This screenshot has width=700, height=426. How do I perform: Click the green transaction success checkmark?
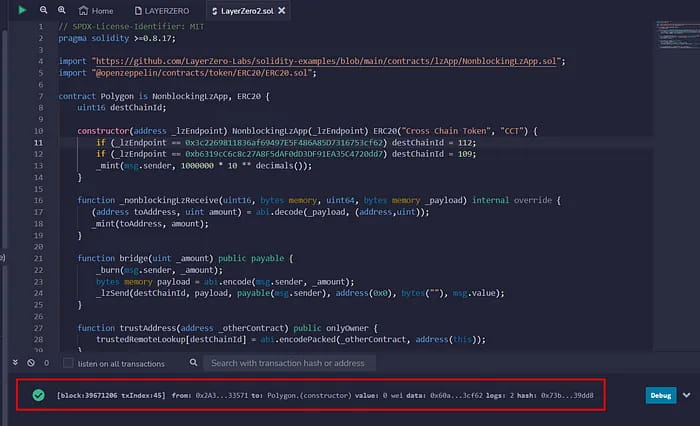pyautogui.click(x=39, y=395)
